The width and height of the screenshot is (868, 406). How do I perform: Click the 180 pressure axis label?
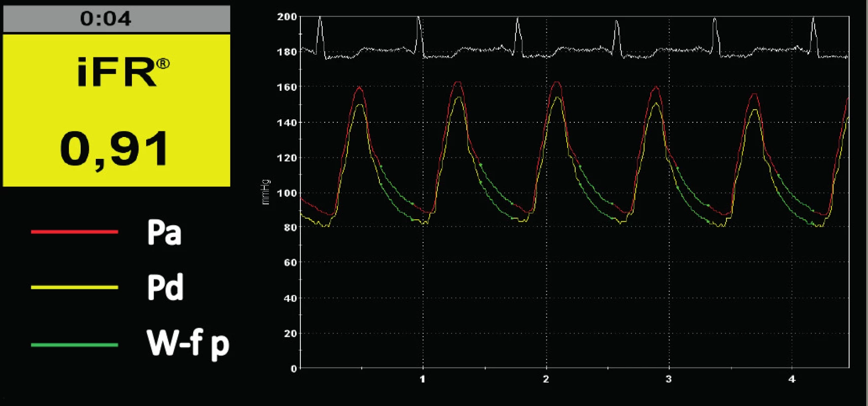click(287, 52)
